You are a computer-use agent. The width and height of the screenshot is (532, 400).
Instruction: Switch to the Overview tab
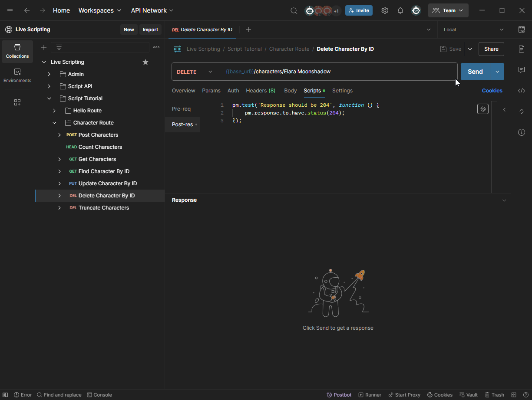click(x=183, y=91)
